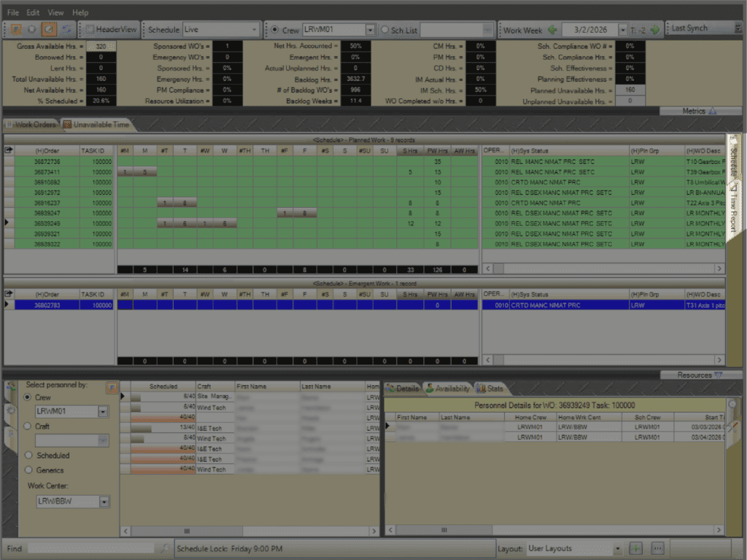The width and height of the screenshot is (747, 560).
Task: Open the User Layouts dropdown
Action: pos(617,548)
